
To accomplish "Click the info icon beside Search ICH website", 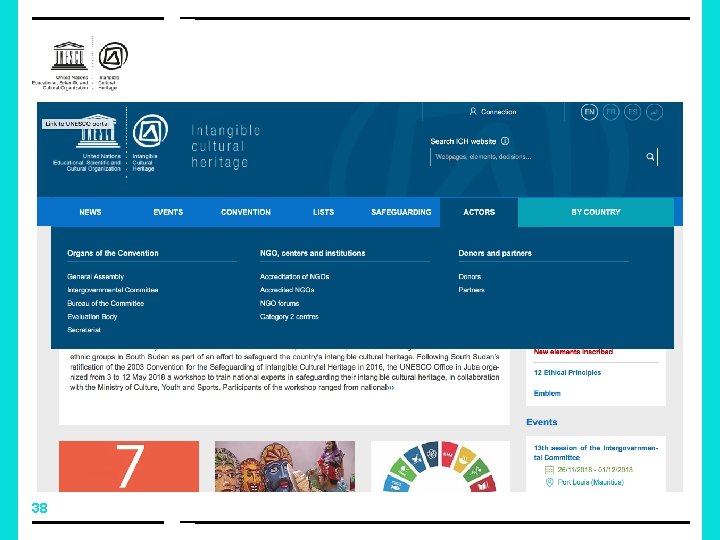I will click(x=505, y=141).
